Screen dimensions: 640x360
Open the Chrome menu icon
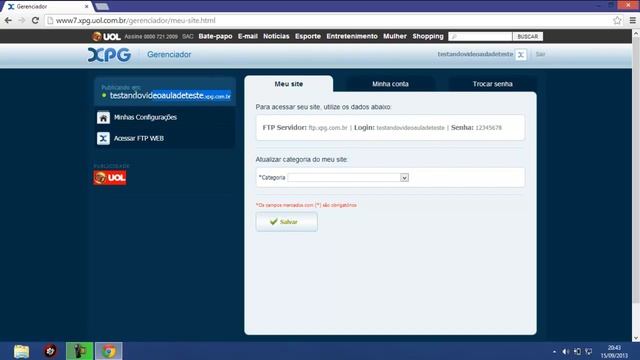click(x=632, y=20)
